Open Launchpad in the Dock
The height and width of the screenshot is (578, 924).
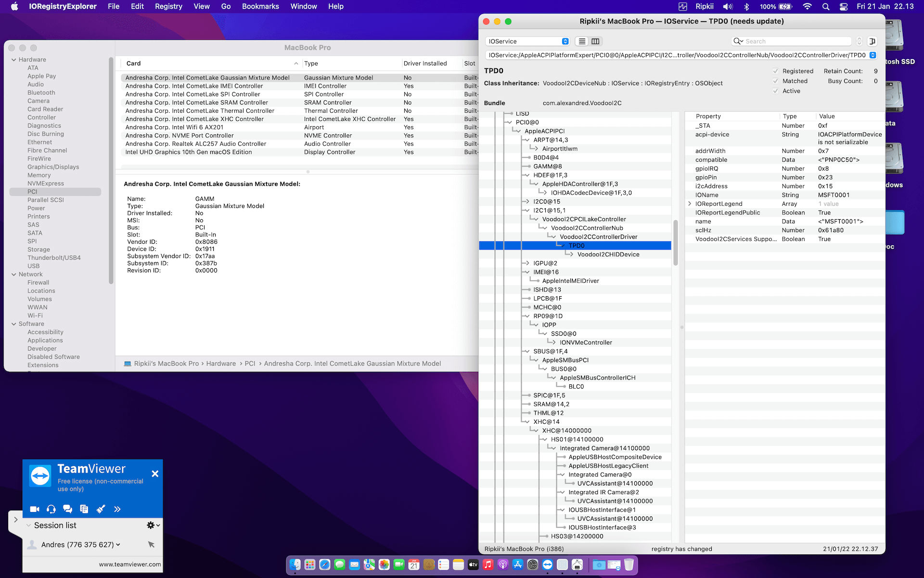310,565
